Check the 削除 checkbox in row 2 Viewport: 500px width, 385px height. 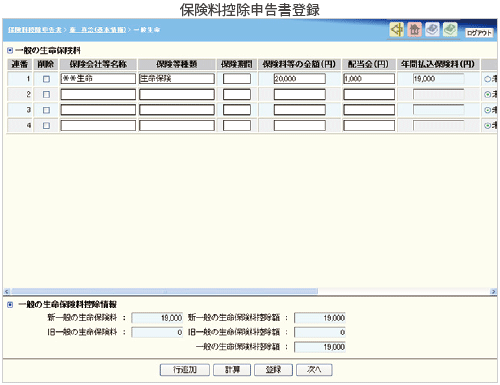[46, 95]
